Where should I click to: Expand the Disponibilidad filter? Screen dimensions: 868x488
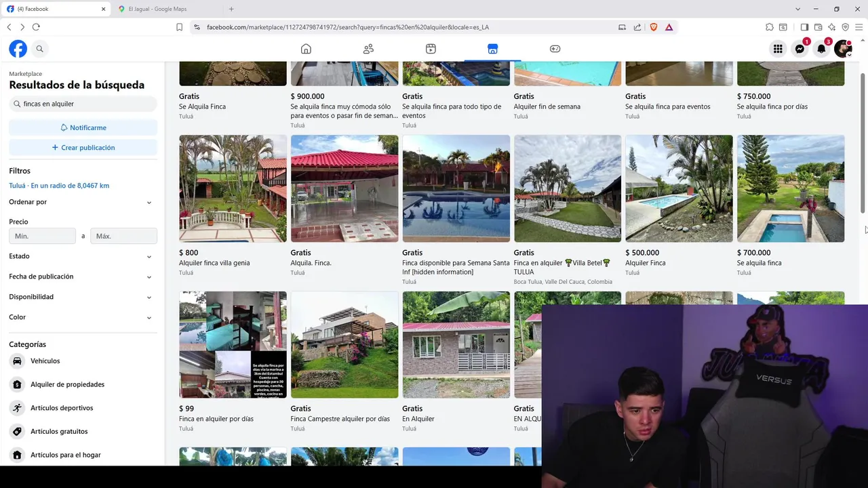click(x=83, y=297)
